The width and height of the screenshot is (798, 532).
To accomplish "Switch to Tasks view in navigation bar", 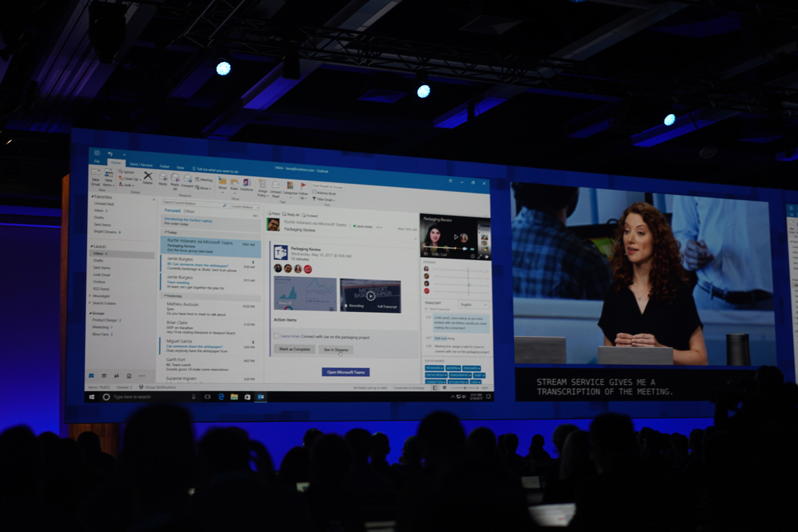I will [129, 376].
